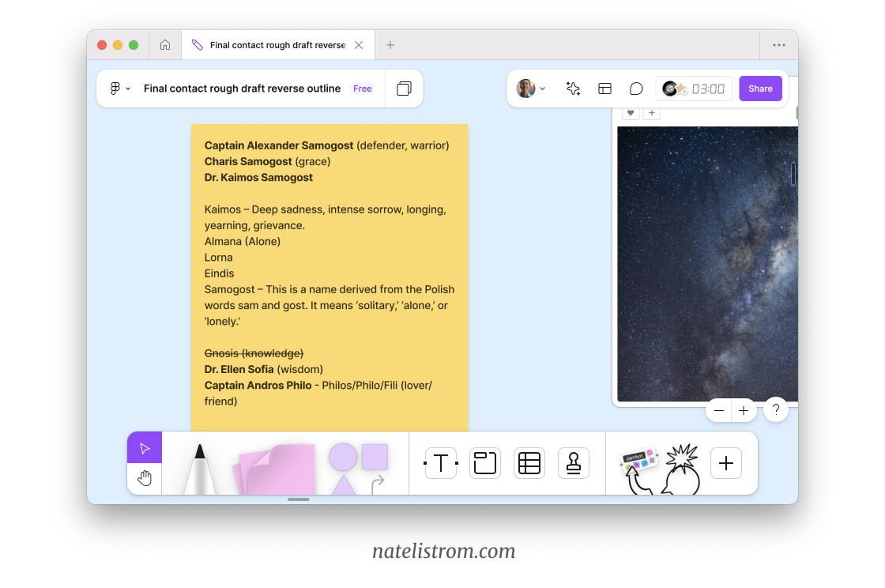Image resolution: width=885 pixels, height=588 pixels.
Task: Click the word Lorna
Action: 218,258
